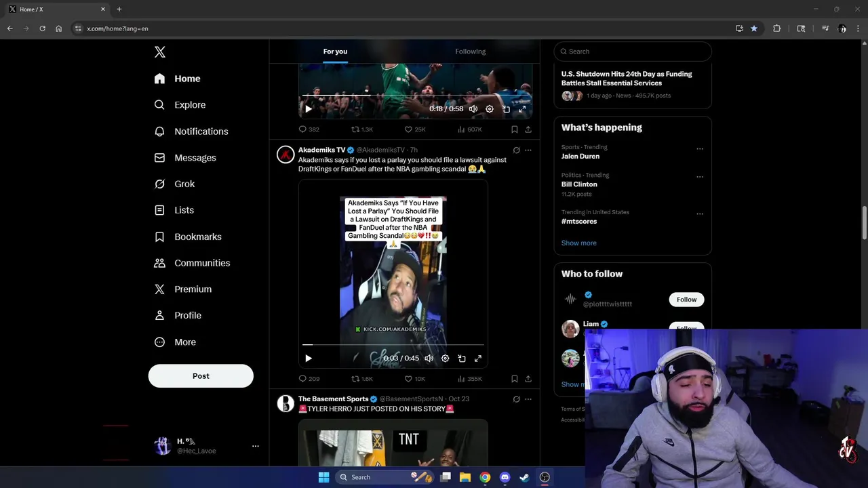Play the basketball video at 0:18

tap(309, 109)
